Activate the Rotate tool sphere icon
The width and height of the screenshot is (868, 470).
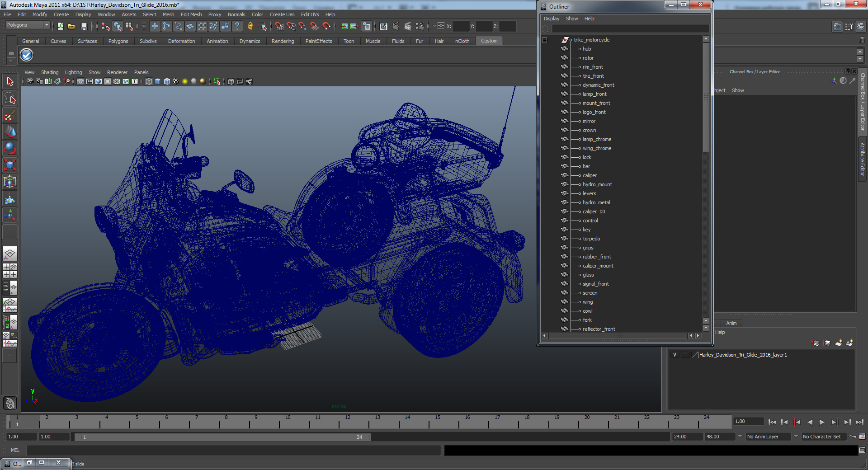click(10, 148)
